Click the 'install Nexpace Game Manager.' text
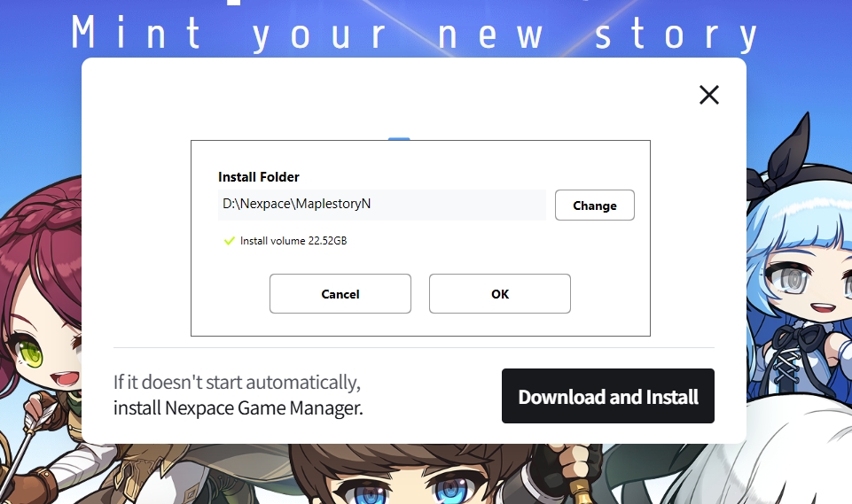Screen dimensions: 852x504 tap(238, 407)
